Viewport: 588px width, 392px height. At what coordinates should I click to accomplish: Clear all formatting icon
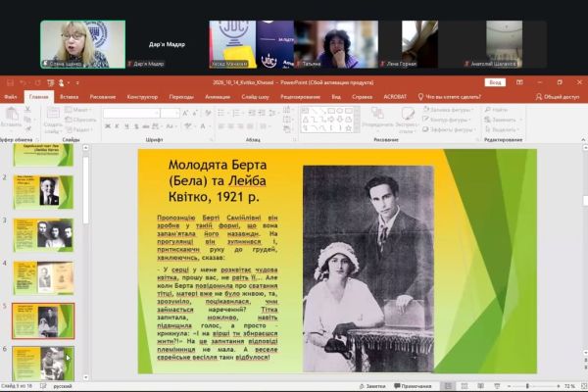pos(208,113)
